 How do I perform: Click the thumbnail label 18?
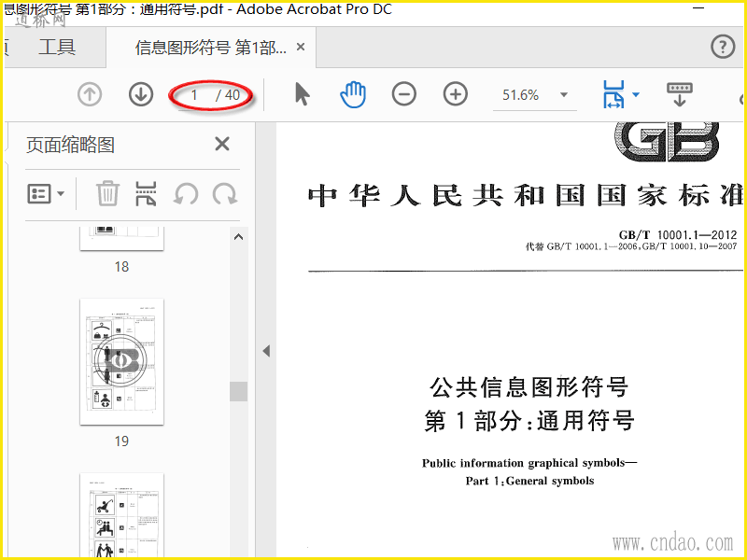(x=121, y=267)
